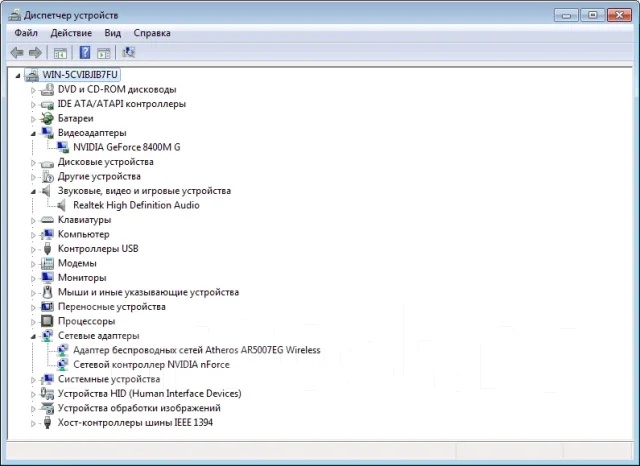The image size is (640, 466).
Task: Expand the Устройства HID node
Action: pos(33,394)
